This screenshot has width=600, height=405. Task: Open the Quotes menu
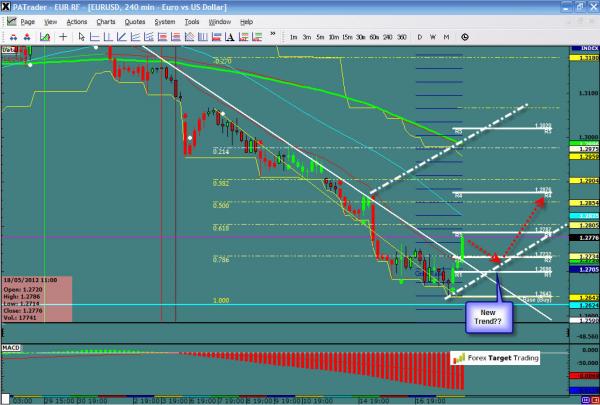pyautogui.click(x=134, y=20)
